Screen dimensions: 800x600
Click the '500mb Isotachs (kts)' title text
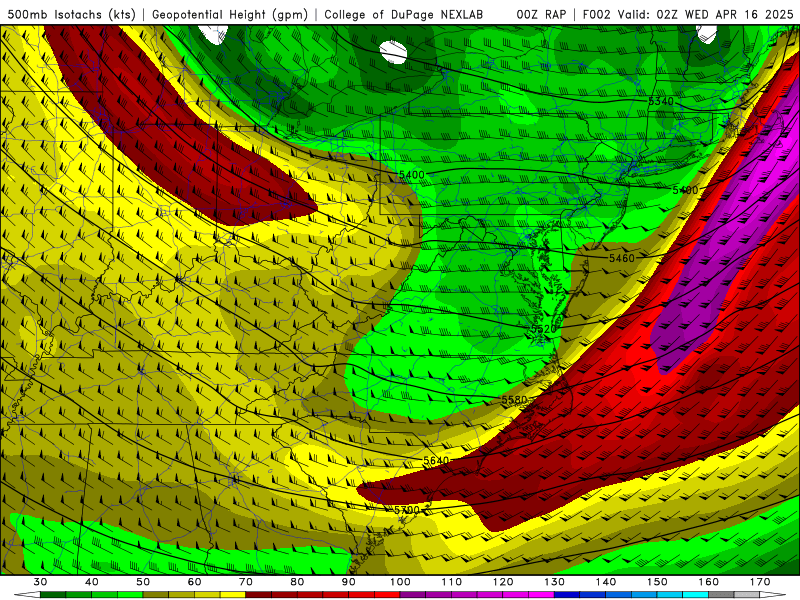[72, 14]
